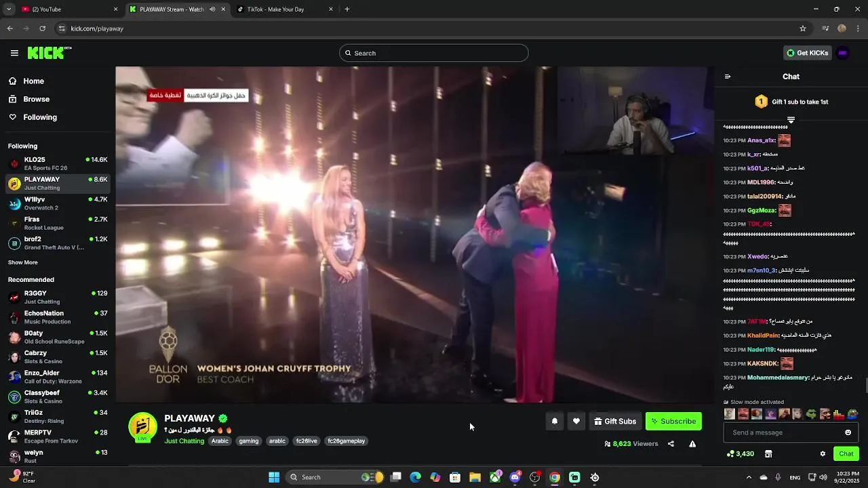Open Chrome three-dot menu
868x488 pixels.
859,28
